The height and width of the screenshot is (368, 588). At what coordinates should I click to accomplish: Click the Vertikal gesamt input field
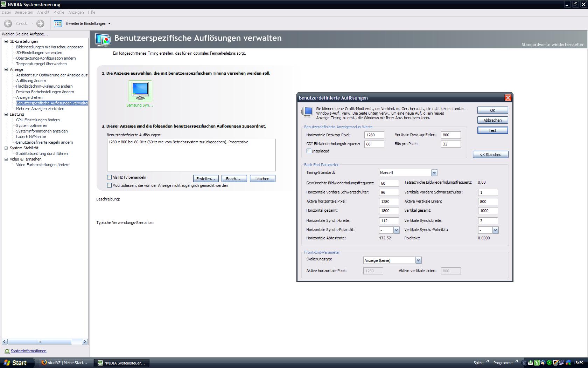pos(488,211)
